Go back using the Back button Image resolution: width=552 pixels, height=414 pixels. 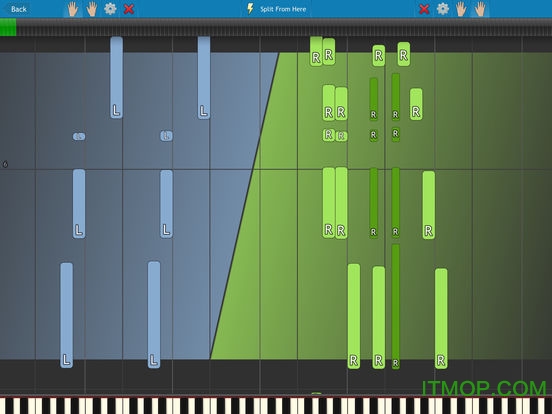[18, 9]
